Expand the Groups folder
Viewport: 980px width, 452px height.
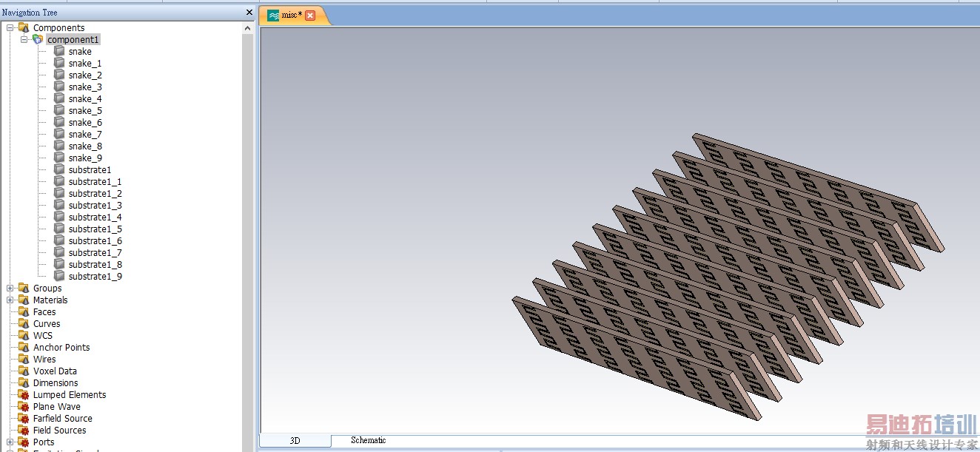(10, 289)
